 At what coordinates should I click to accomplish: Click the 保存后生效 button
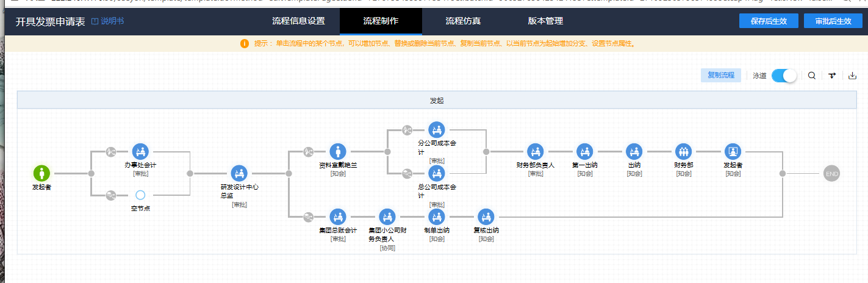click(769, 21)
